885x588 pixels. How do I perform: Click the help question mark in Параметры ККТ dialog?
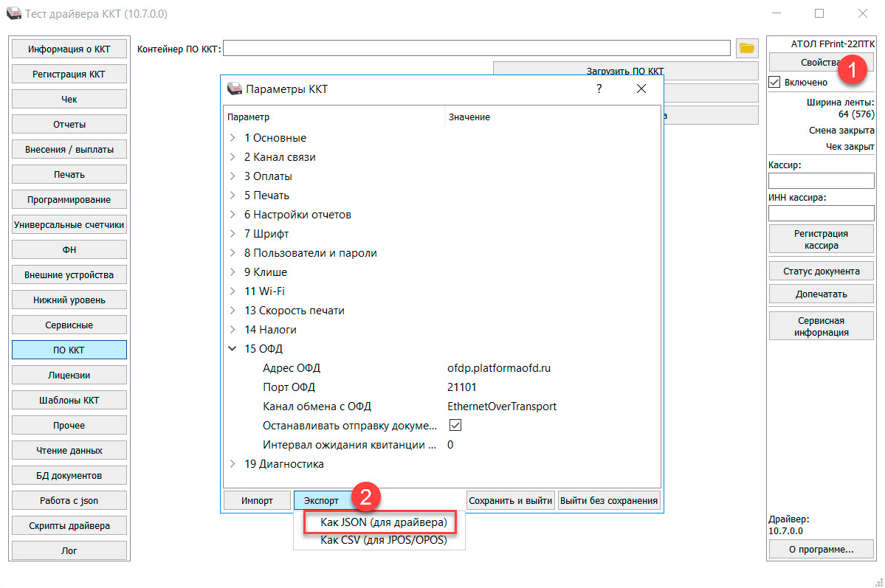pyautogui.click(x=599, y=89)
